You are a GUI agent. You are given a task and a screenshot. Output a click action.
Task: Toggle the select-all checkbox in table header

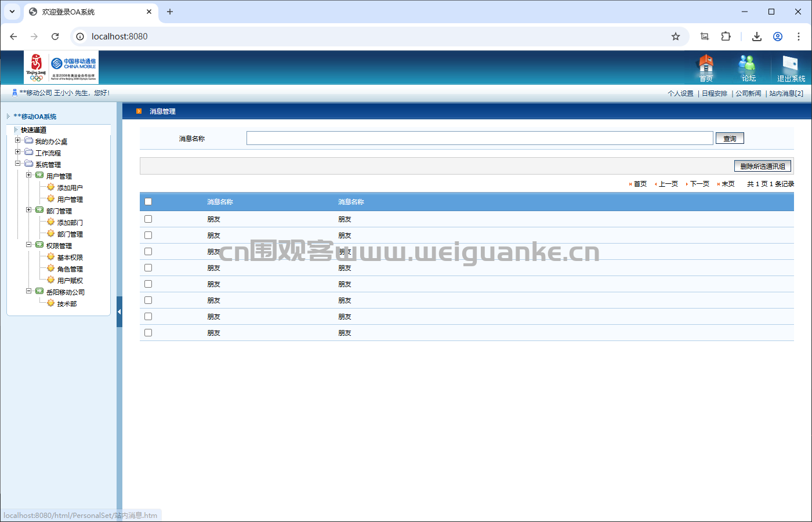click(148, 202)
